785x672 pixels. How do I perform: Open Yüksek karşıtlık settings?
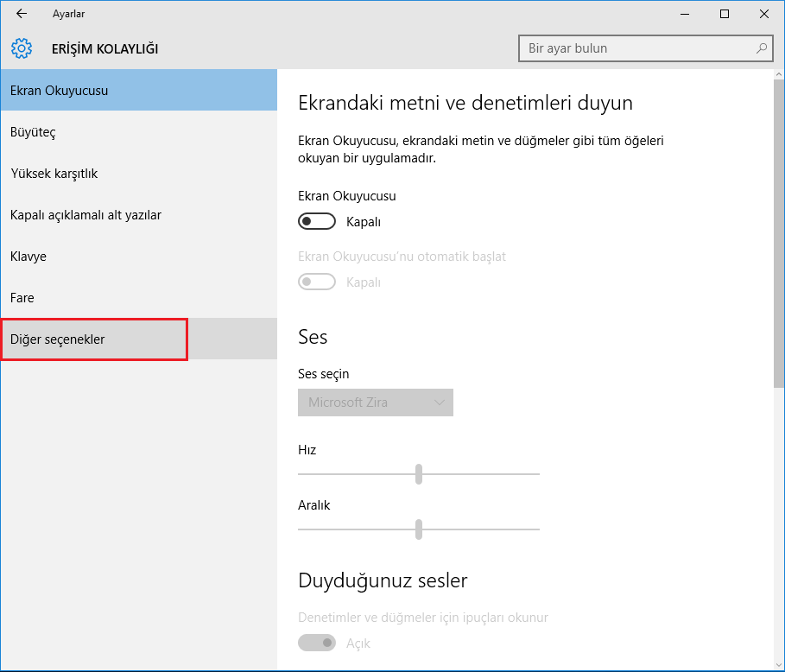138,174
